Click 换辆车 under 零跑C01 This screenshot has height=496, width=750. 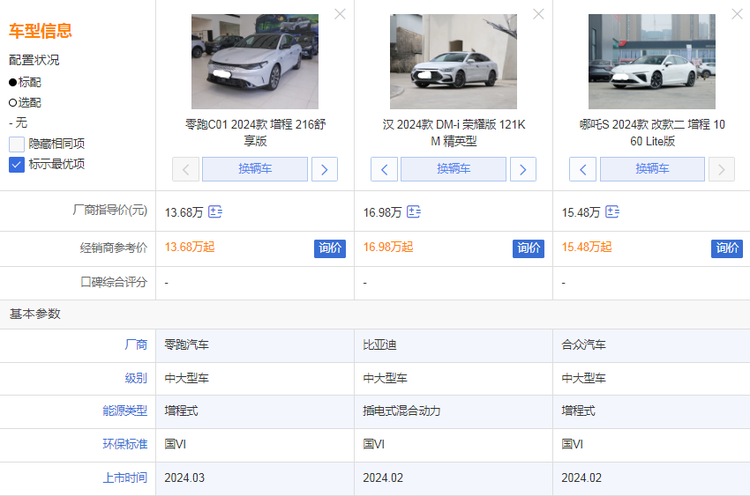(255, 169)
